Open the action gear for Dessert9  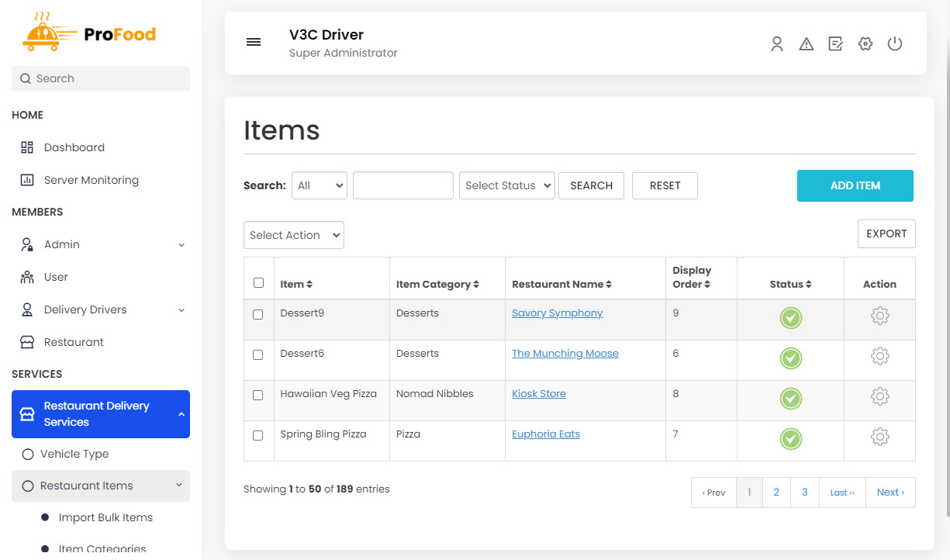[879, 316]
